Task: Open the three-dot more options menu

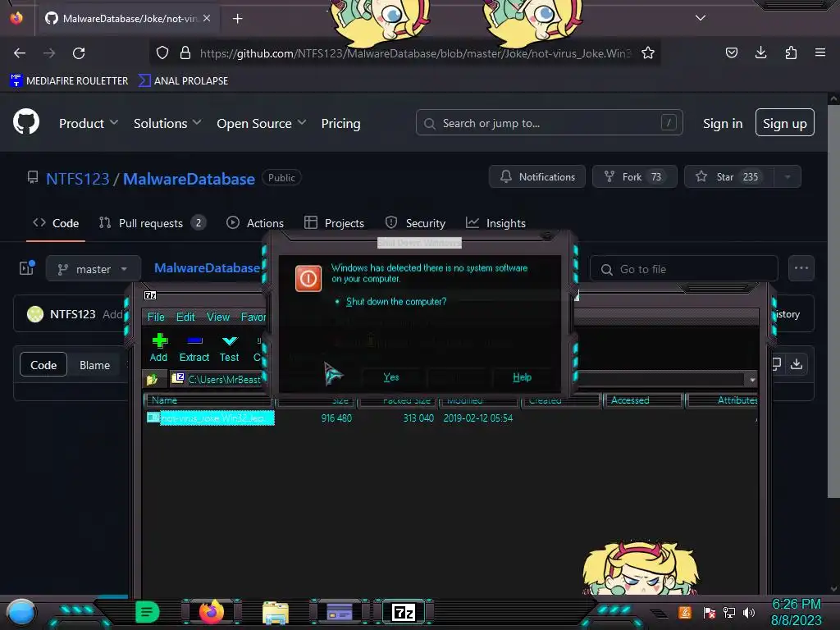Action: click(x=801, y=268)
